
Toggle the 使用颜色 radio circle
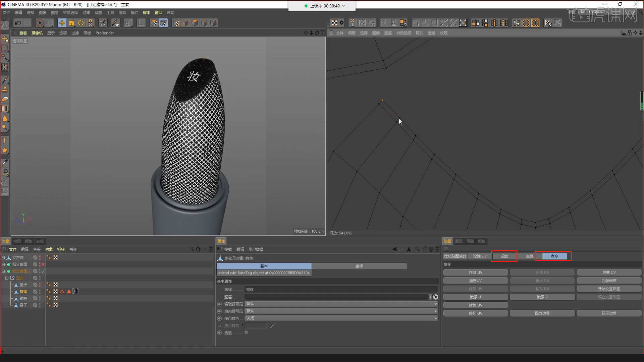click(219, 318)
